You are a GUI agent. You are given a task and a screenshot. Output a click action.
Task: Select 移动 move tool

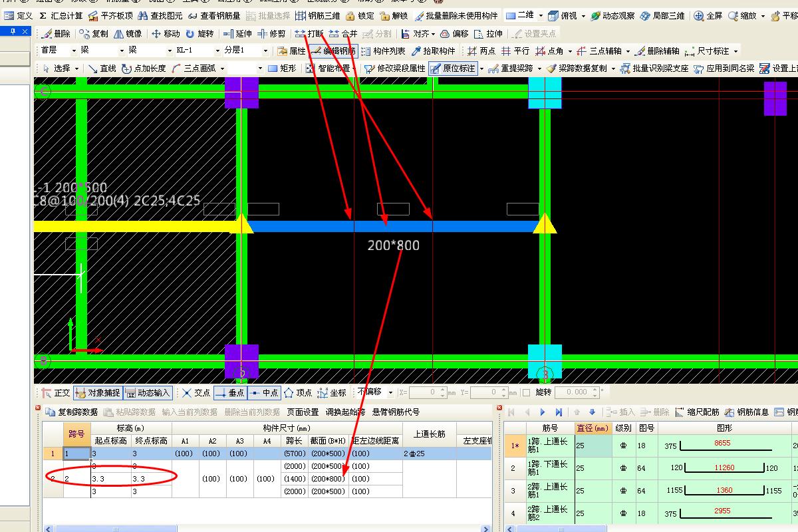(x=166, y=33)
